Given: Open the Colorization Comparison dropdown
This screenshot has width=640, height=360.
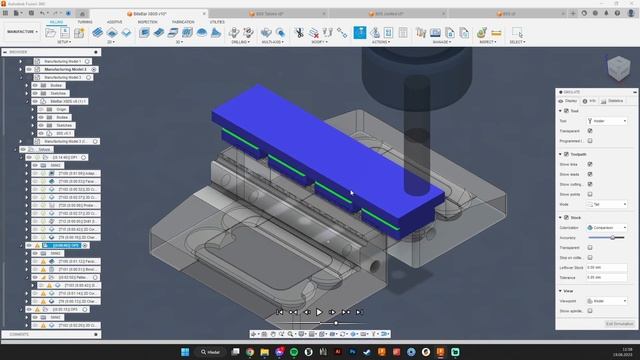Looking at the screenshot, I should coord(607,227).
